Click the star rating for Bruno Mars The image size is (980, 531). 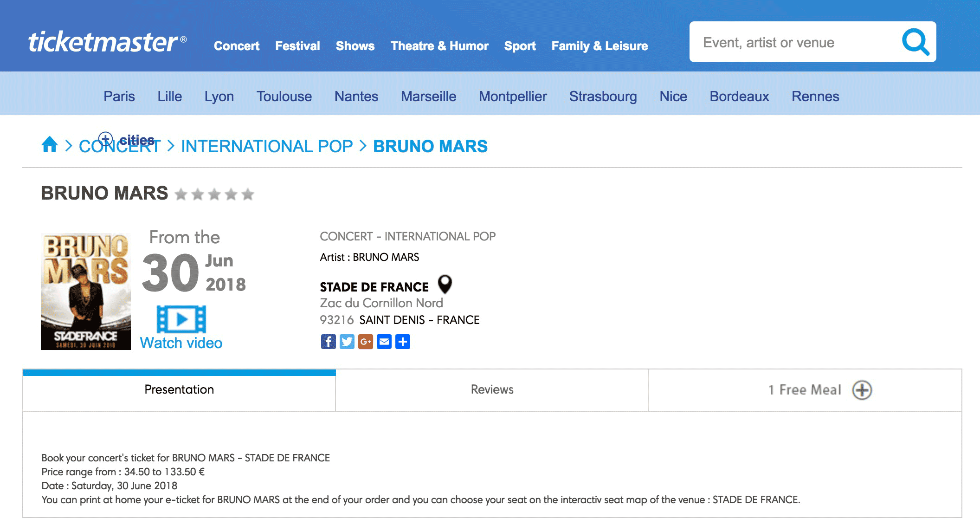[x=214, y=194]
